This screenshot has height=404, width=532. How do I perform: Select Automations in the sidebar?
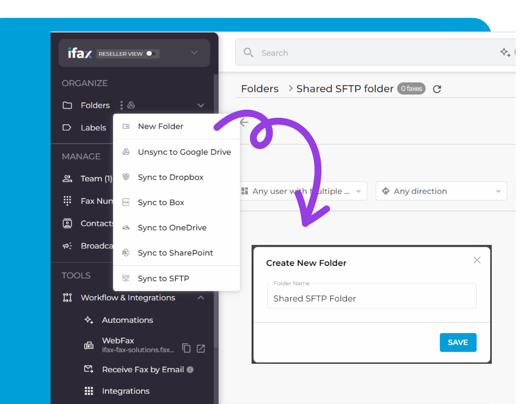pos(127,320)
